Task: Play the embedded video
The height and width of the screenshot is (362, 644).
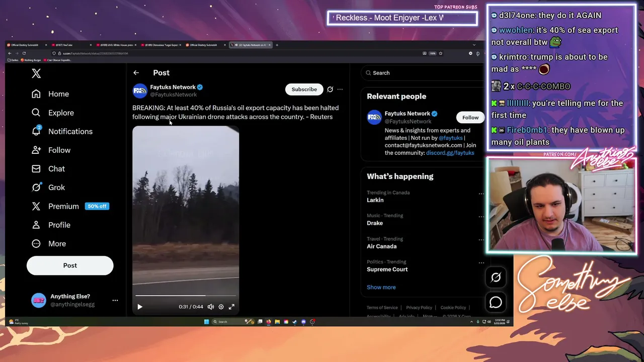Action: (x=140, y=307)
